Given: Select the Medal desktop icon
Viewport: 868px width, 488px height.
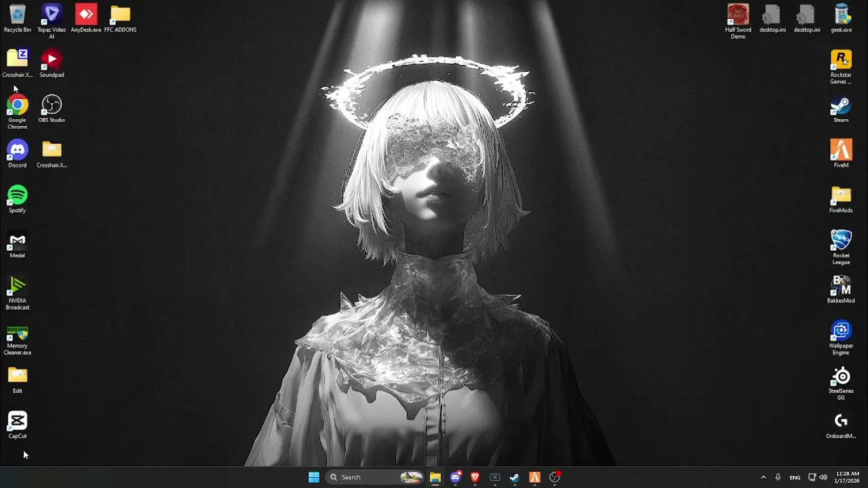Looking at the screenshot, I should (x=18, y=245).
